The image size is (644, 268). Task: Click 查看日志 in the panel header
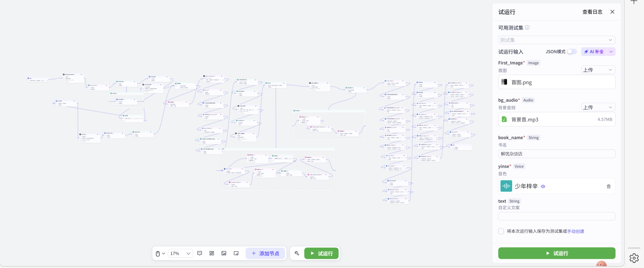click(x=592, y=12)
